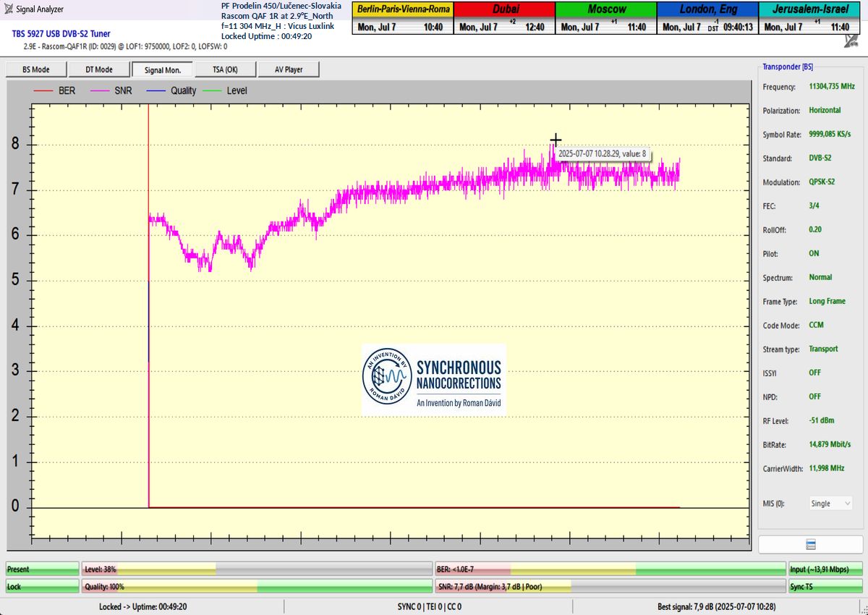Click the crosshair marker on the SNR peak

pos(556,140)
